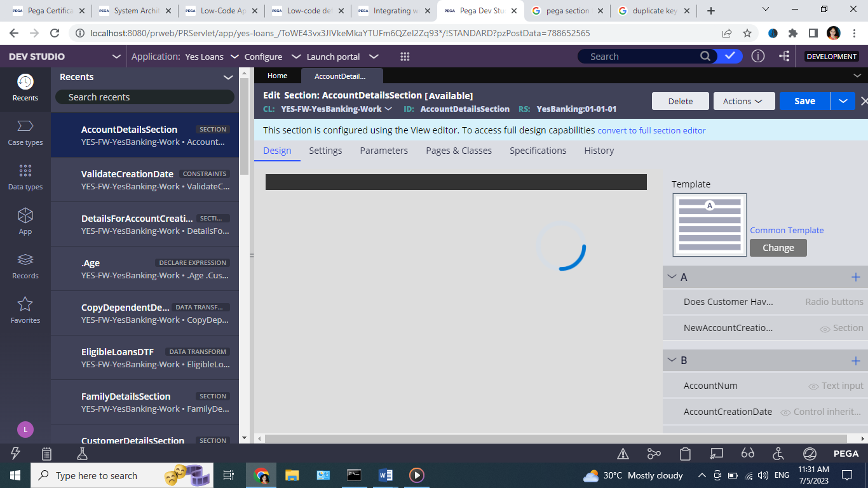This screenshot has height=488, width=868.
Task: Open the tab list chevron below DEVELOPMENT
Action: (857, 76)
